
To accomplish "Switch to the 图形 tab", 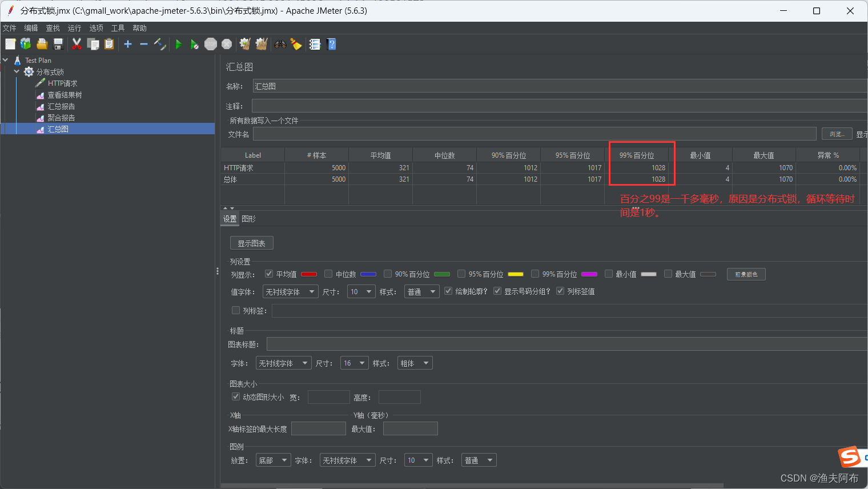I will (248, 219).
